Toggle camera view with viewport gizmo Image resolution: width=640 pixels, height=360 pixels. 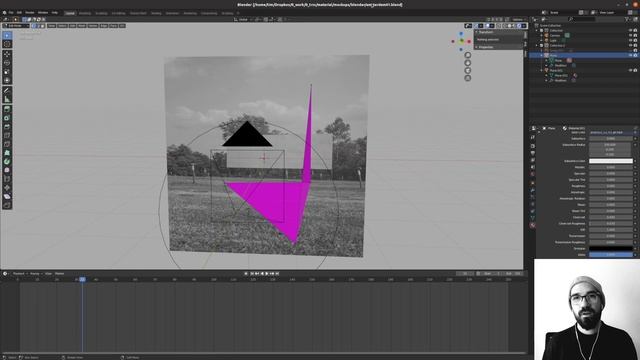pos(468,70)
